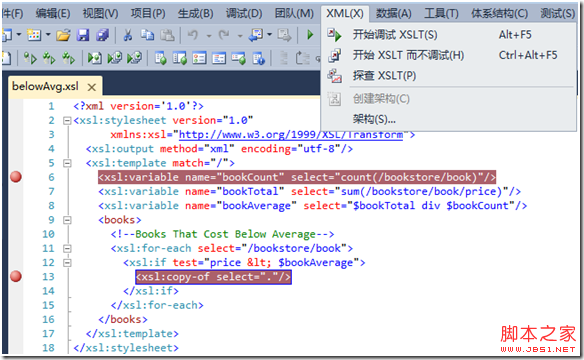Click the third debug tests icon
The image size is (584, 360).
pyautogui.click(x=134, y=58)
